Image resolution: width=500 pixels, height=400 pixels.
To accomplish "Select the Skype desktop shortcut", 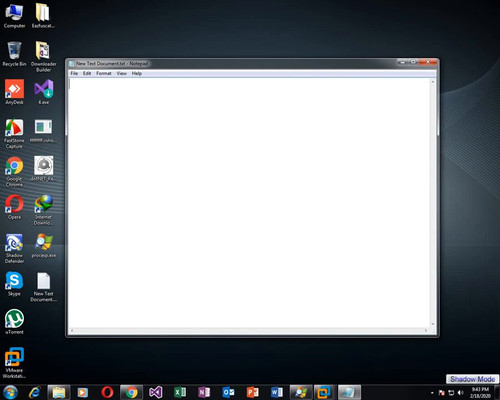I will pos(14,284).
